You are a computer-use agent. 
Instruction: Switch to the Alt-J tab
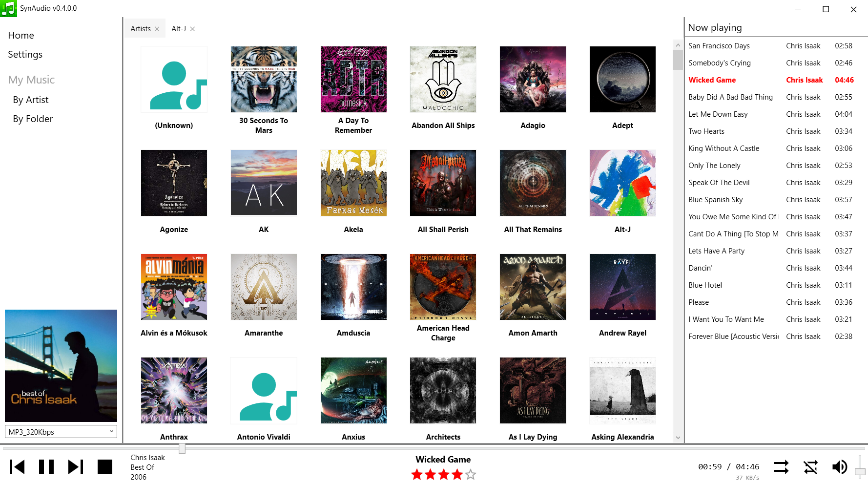[x=179, y=29]
